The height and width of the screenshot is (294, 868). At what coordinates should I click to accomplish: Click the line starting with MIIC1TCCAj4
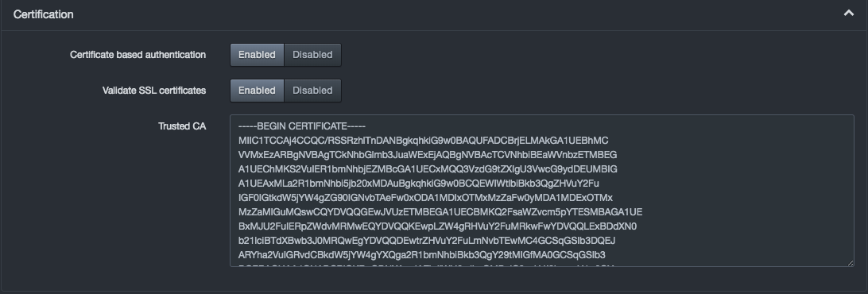(423, 141)
